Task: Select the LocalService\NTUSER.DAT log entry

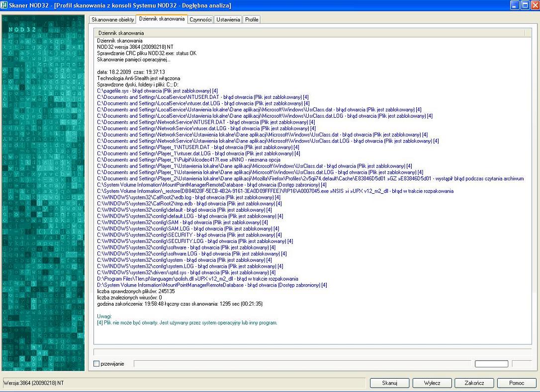Action: (203, 97)
